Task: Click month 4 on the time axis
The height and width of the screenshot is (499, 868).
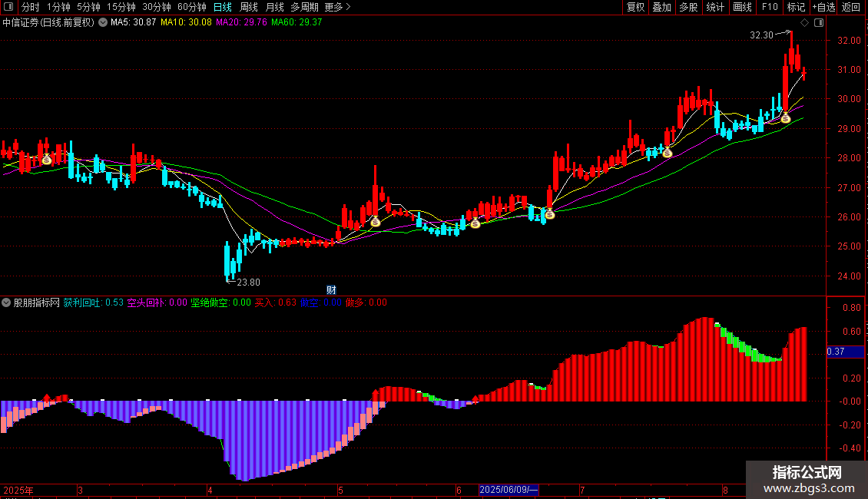Action: [210, 490]
